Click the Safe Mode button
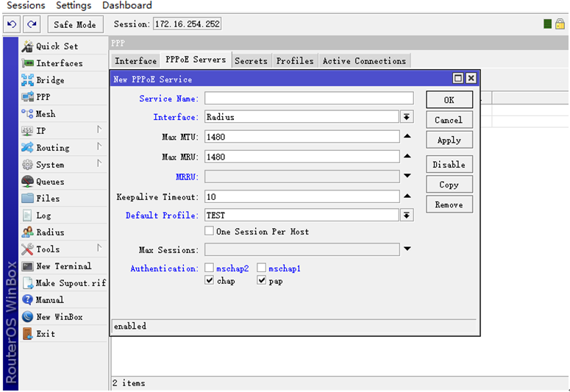Viewport: 570px width, 392px height. click(74, 24)
